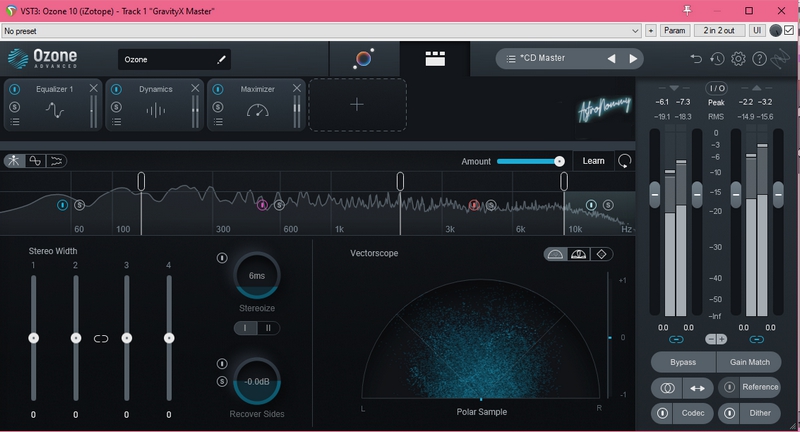Screen dimensions: 800x432
Task: Click Stereo Width band 1 slider handle
Action: pos(34,338)
